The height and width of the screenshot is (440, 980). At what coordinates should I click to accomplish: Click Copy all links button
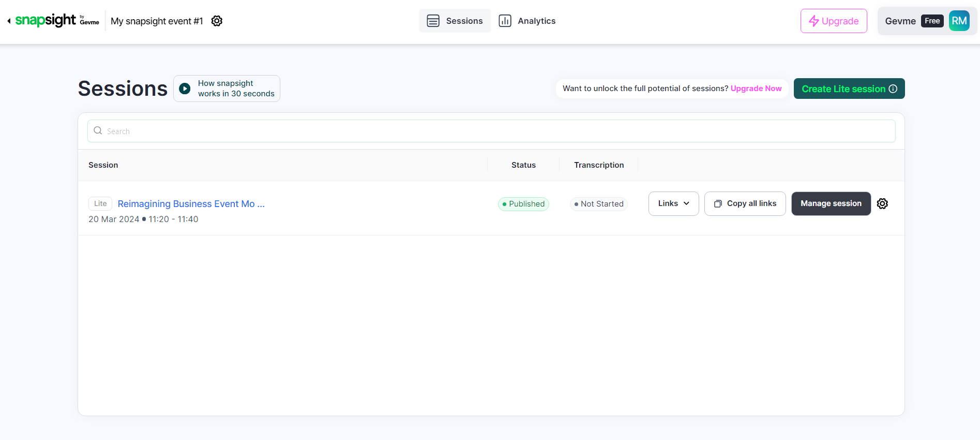pos(745,204)
